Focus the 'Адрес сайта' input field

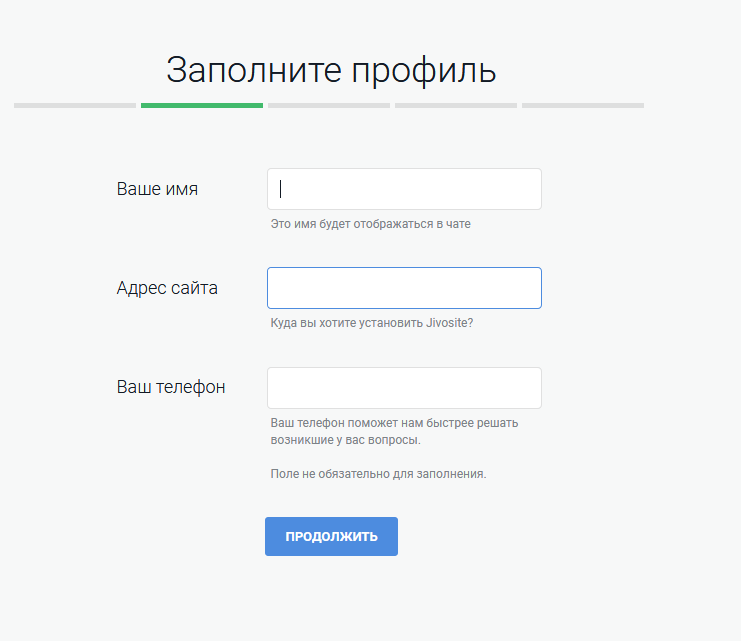(x=404, y=288)
